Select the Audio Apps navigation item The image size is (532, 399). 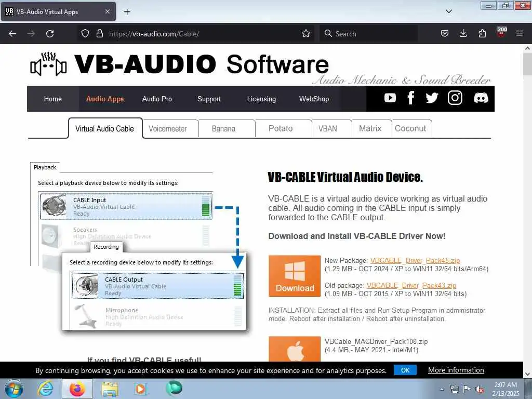coord(105,99)
